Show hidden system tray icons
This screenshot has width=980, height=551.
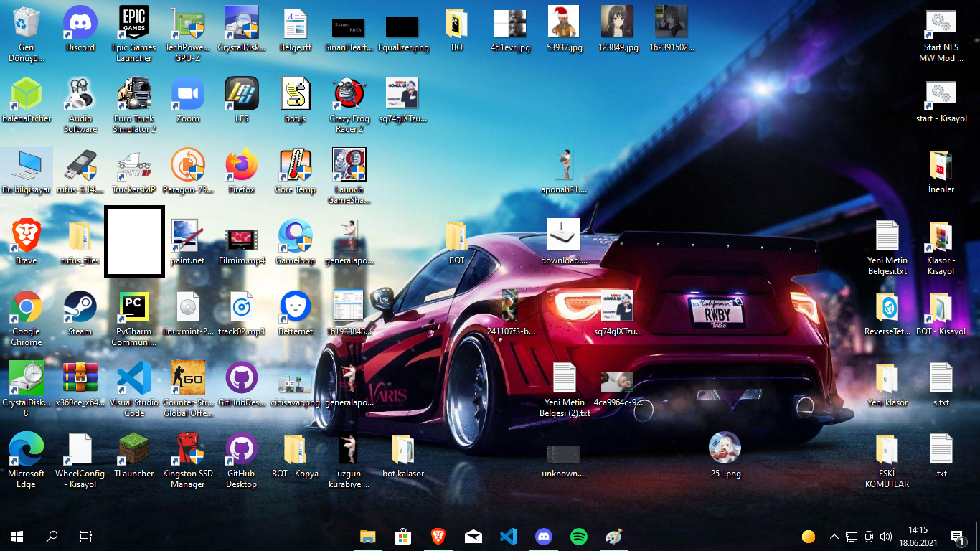[834, 536]
